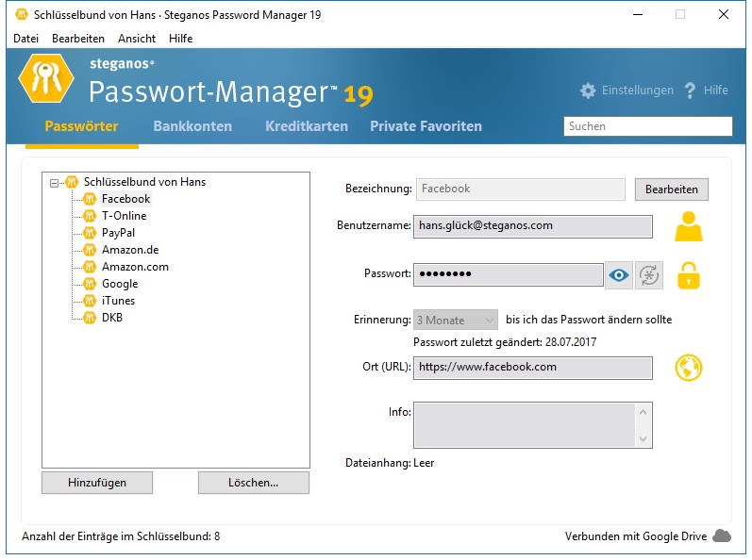Click the Bearbeiten button next to Bezeichnung
This screenshot has height=560, width=752.
[672, 189]
